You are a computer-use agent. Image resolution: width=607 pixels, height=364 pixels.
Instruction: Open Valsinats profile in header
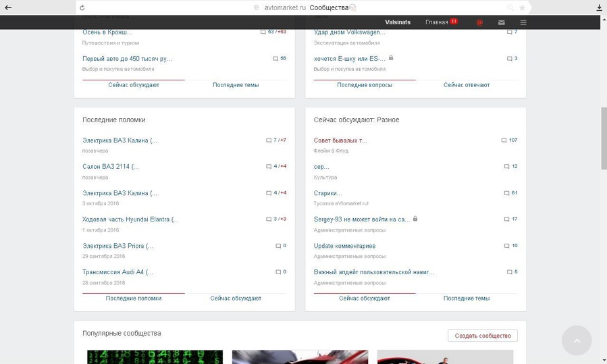pos(398,22)
